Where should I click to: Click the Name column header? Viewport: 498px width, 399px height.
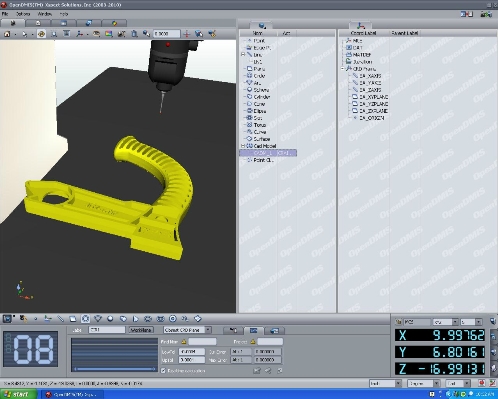(258, 33)
